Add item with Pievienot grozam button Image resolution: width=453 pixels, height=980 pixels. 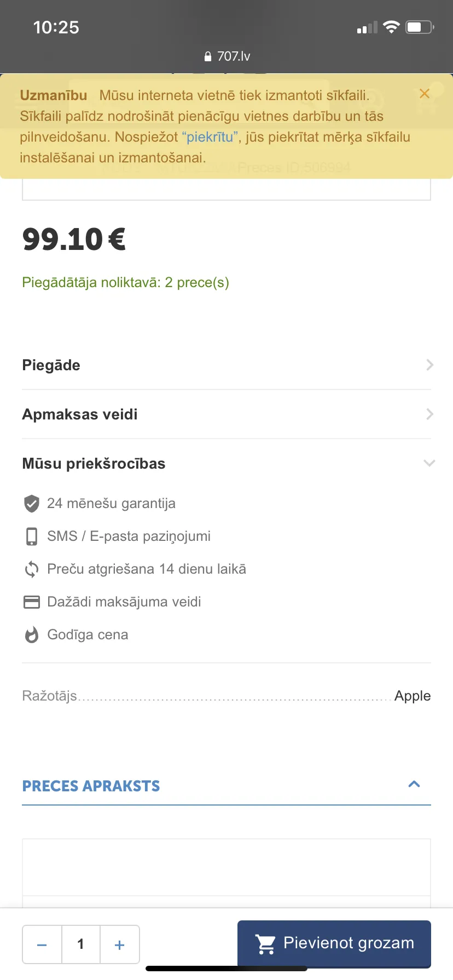click(x=334, y=943)
